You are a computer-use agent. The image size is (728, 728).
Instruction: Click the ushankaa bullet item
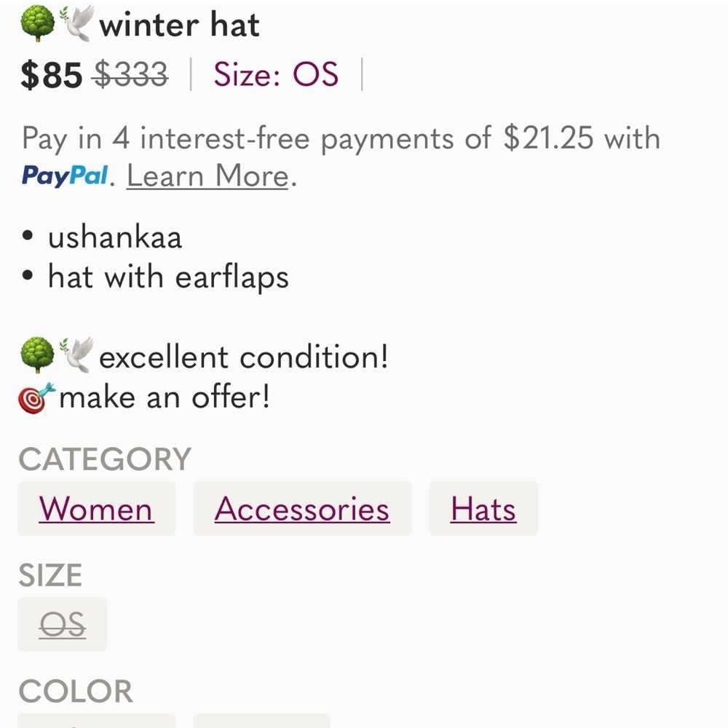point(114,236)
